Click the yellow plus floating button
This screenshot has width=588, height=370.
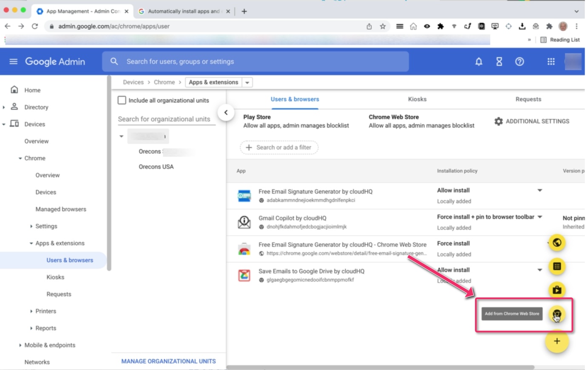pos(557,341)
